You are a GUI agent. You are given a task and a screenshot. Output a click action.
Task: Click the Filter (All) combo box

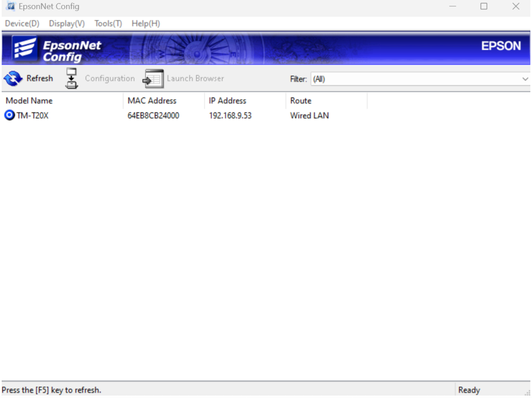coord(414,79)
